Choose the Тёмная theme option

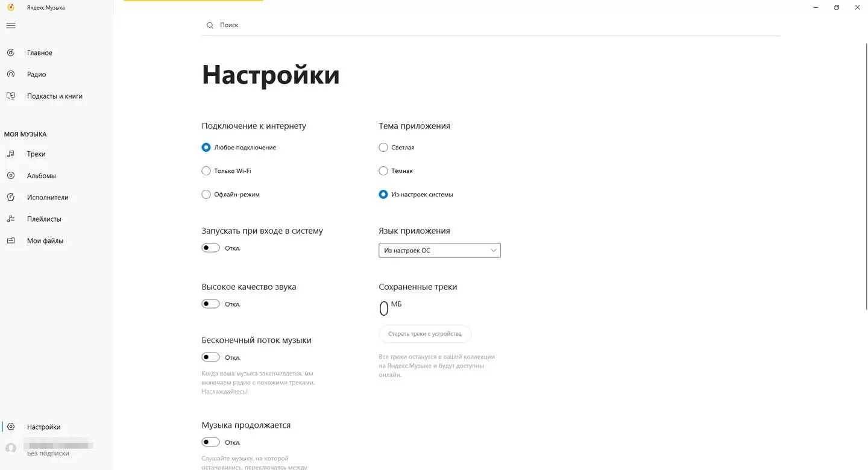coord(383,171)
